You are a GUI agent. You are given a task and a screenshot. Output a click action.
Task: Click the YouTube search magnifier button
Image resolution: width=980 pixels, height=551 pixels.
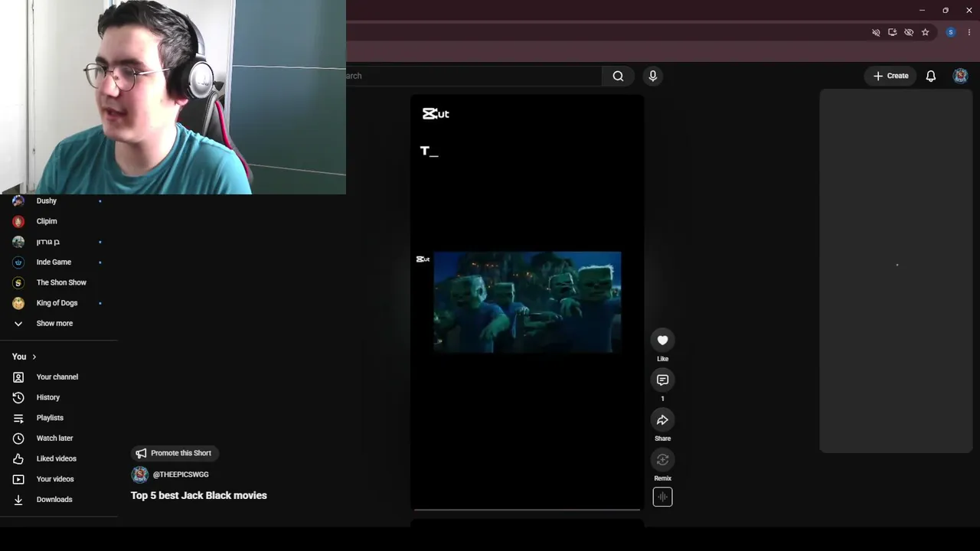[618, 76]
